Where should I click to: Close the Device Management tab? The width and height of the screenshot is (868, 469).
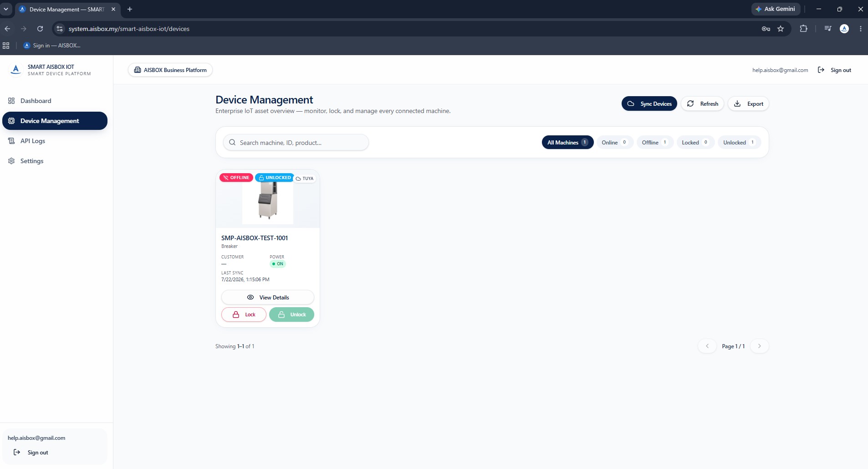click(113, 9)
